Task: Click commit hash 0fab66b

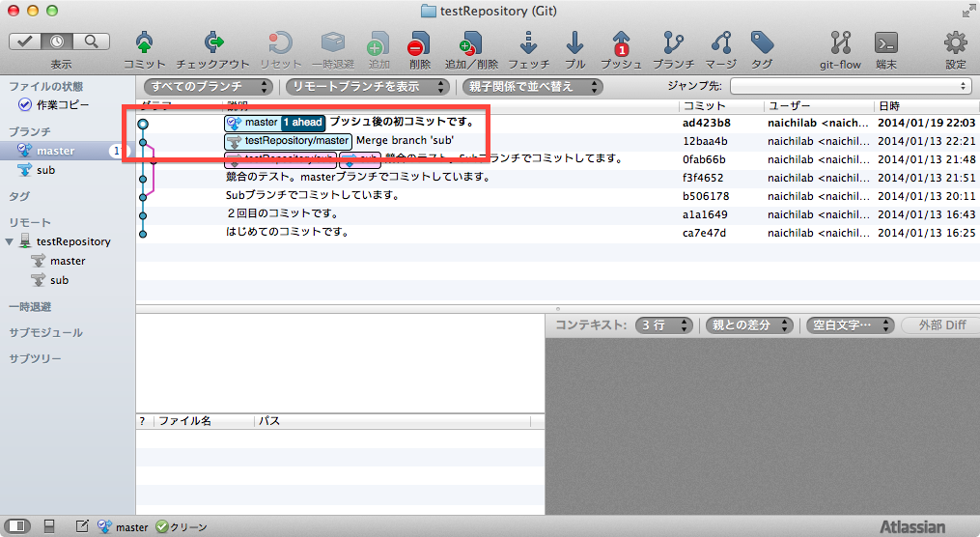Action: tap(704, 159)
